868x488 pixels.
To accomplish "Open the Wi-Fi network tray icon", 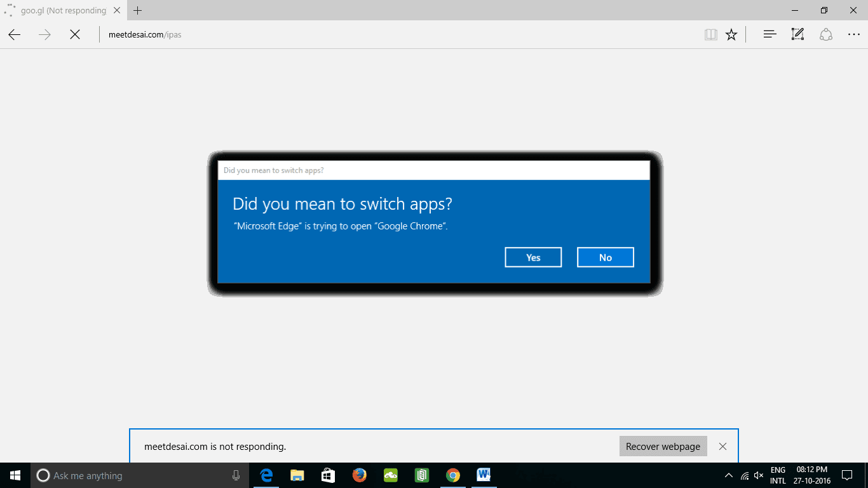I will click(744, 475).
